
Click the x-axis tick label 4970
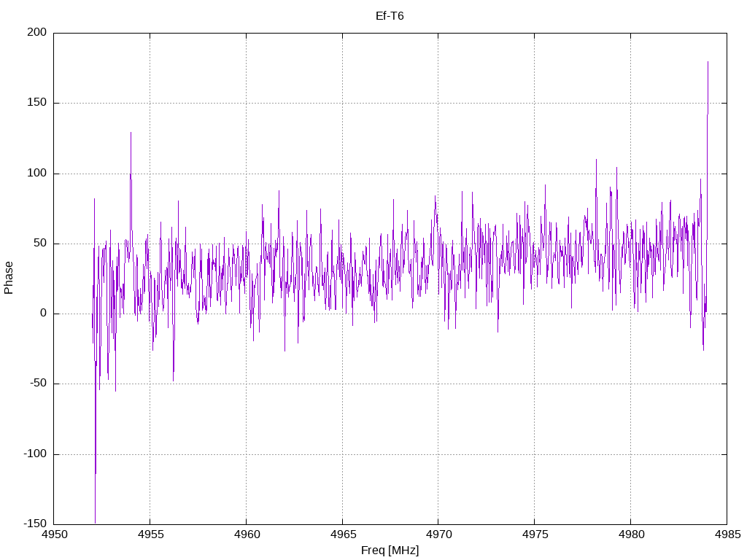pyautogui.click(x=438, y=534)
